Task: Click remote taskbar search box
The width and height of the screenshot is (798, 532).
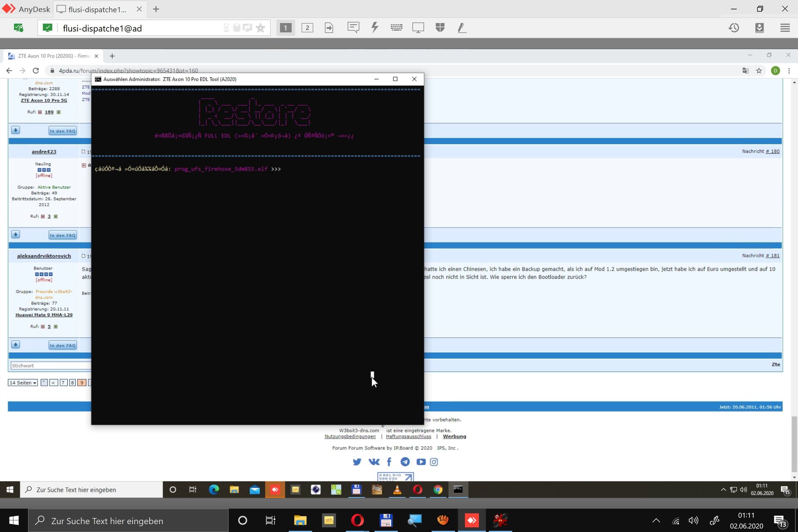Action: [x=91, y=490]
